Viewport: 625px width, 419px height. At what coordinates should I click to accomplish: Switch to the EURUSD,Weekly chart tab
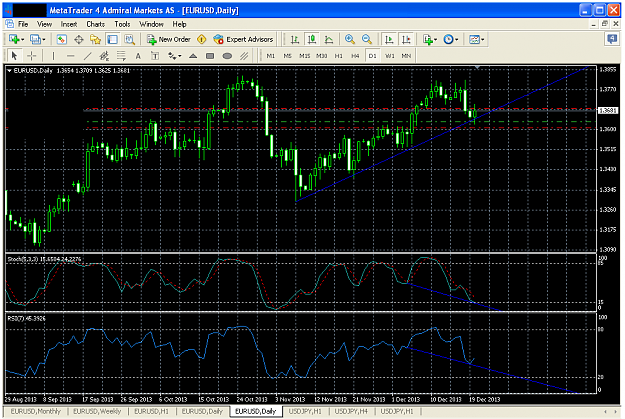97,411
